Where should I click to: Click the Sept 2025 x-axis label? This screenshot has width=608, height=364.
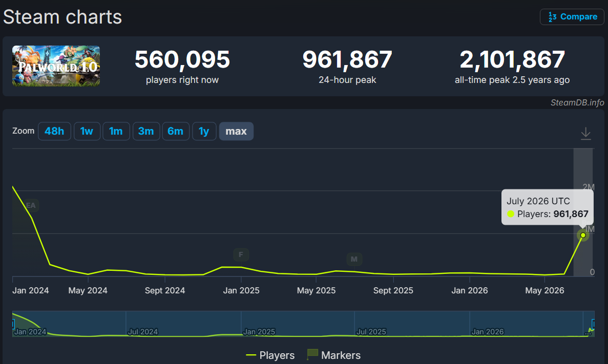(x=393, y=290)
